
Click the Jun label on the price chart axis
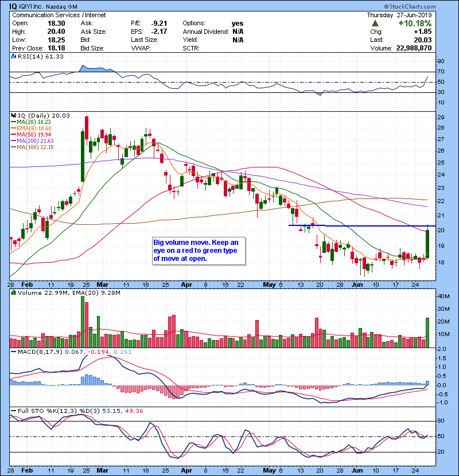(357, 285)
